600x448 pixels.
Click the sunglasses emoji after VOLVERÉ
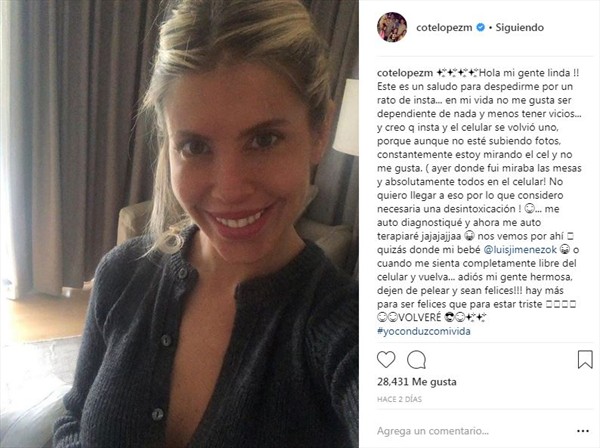pos(449,318)
